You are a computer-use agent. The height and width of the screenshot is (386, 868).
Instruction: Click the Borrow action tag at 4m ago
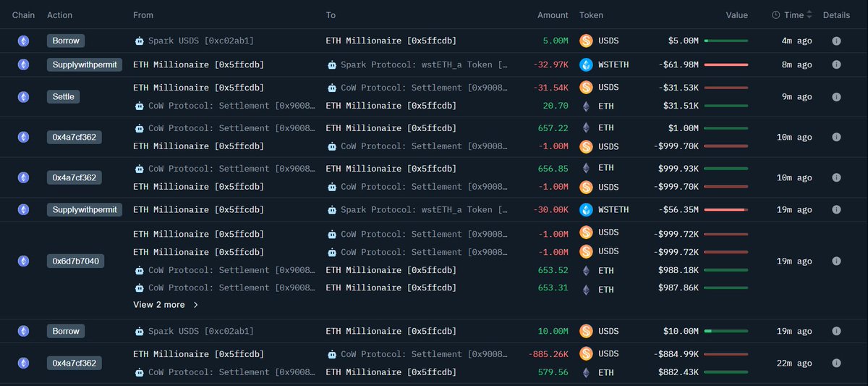click(x=66, y=41)
